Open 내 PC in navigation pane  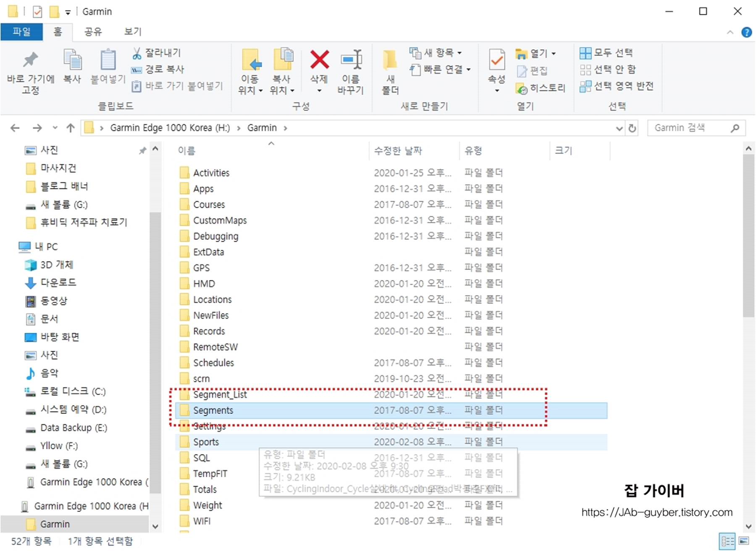[x=46, y=247]
